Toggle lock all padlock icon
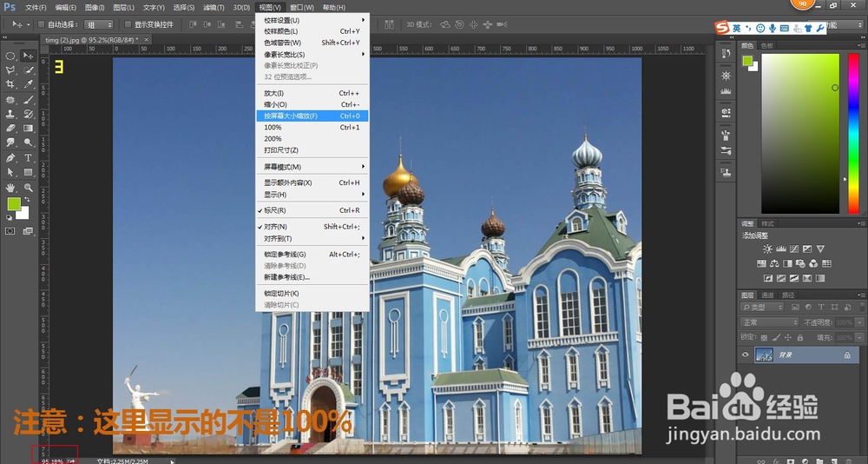 (800, 338)
